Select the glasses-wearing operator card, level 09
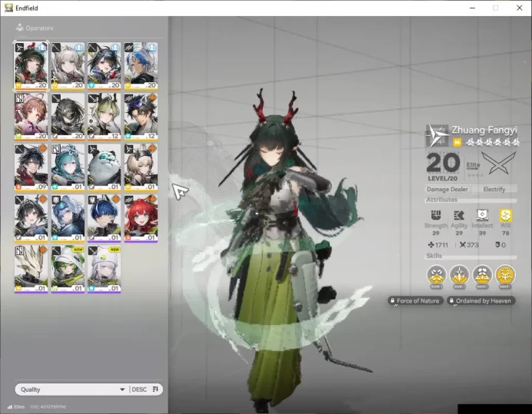The width and height of the screenshot is (532, 414). (31, 167)
